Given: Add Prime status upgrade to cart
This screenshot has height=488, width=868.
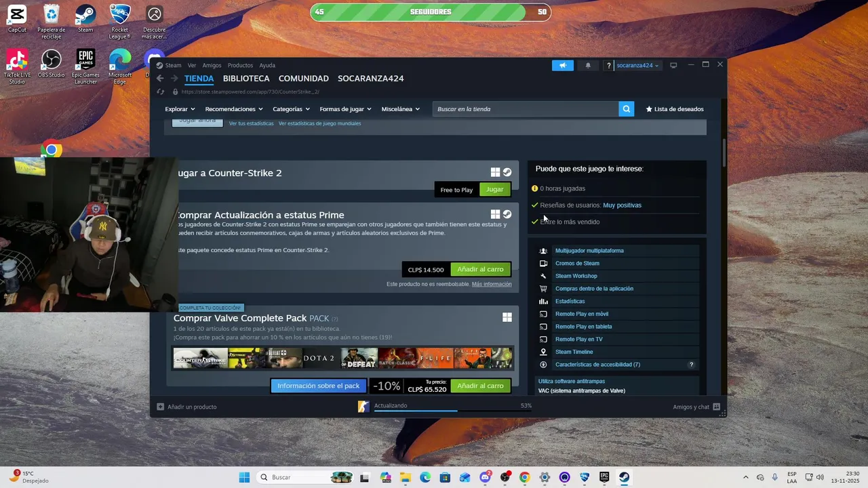Looking at the screenshot, I should (x=480, y=269).
